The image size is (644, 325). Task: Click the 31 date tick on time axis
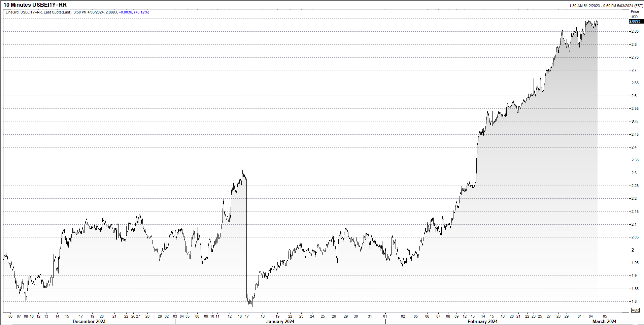(370, 316)
